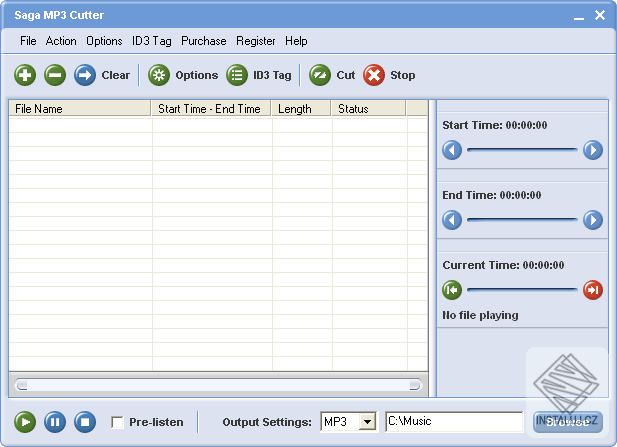Click the Status column header
This screenshot has width=617, height=447.
368,108
